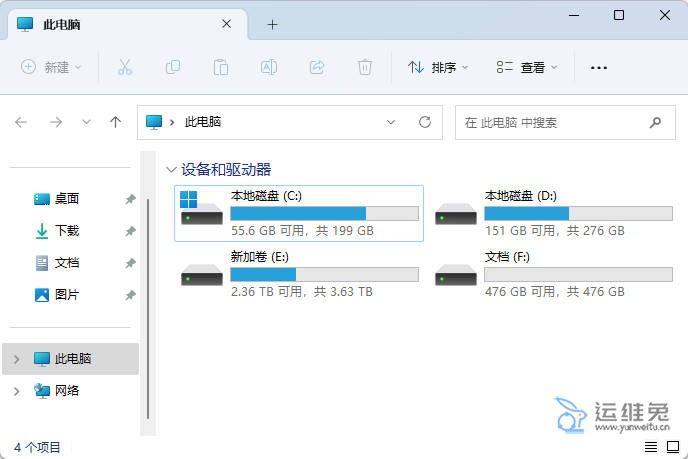Unpin 桌面 using its pin icon

(130, 199)
